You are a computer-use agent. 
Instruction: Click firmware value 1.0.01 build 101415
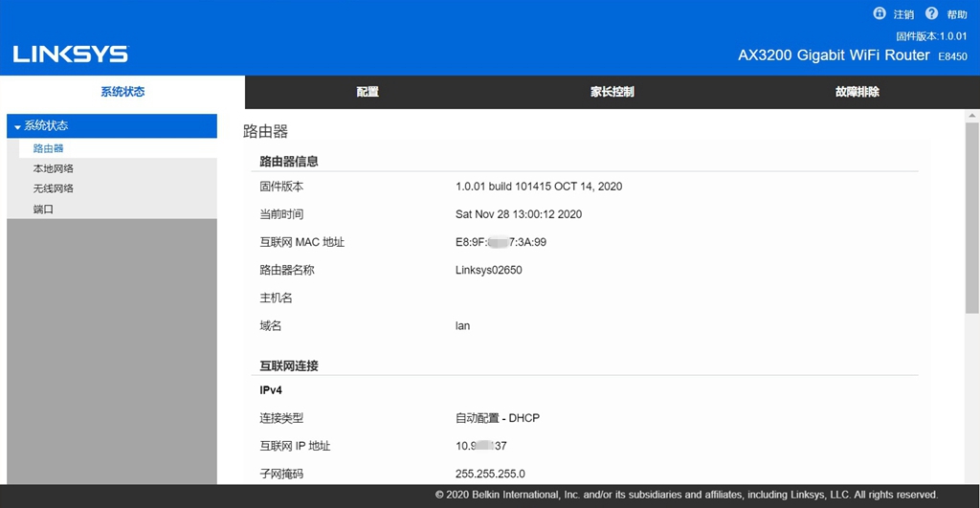[539, 187]
